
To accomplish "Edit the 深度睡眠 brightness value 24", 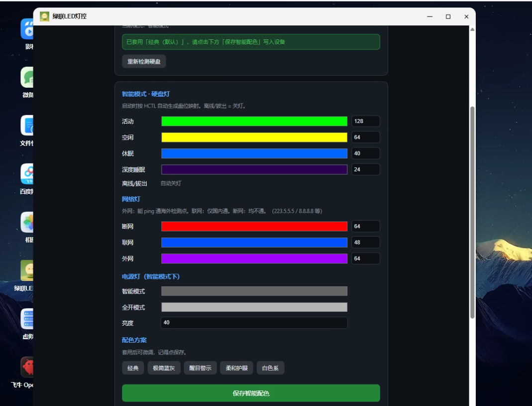I will 366,169.
